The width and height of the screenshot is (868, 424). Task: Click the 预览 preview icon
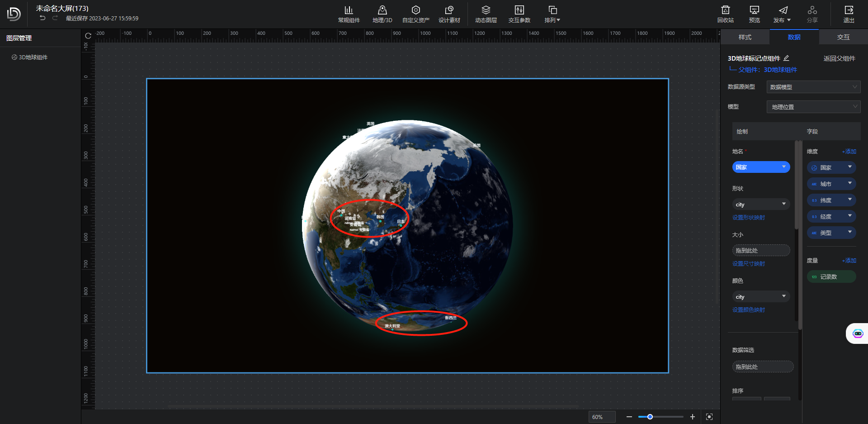click(x=754, y=14)
